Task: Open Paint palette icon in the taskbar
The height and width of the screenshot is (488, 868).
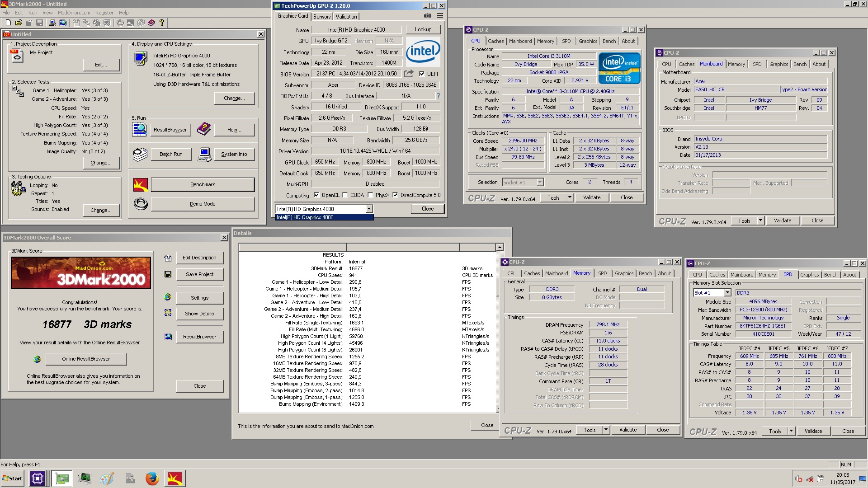Action: coord(107,479)
